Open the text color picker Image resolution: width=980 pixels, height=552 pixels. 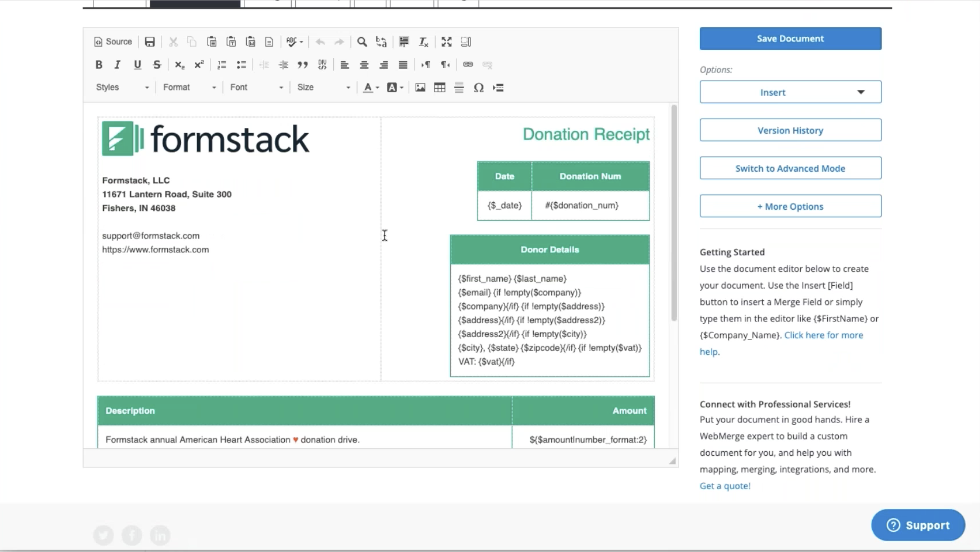371,88
